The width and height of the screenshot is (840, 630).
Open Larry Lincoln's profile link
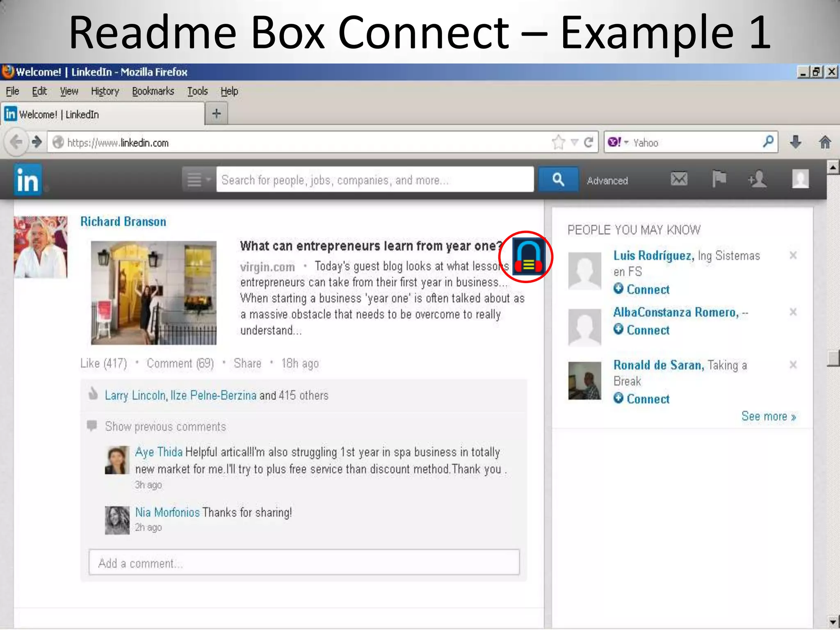pyautogui.click(x=135, y=395)
